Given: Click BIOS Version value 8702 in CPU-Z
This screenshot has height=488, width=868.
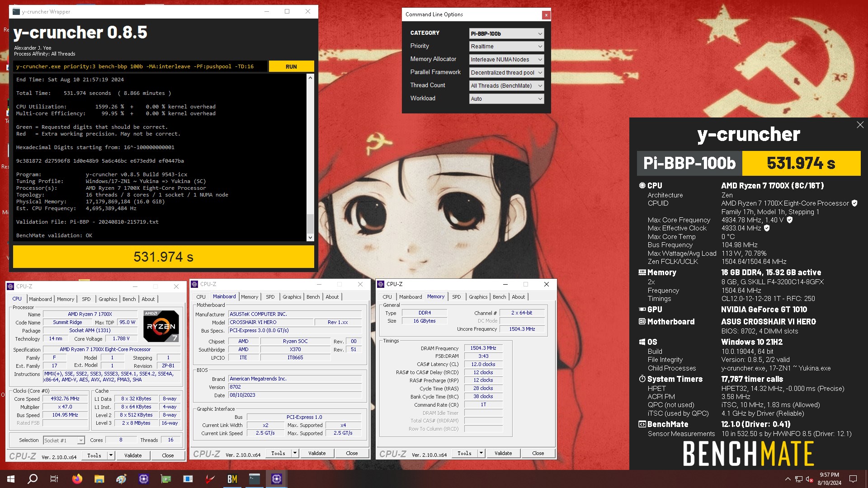Looking at the screenshot, I should tap(295, 387).
